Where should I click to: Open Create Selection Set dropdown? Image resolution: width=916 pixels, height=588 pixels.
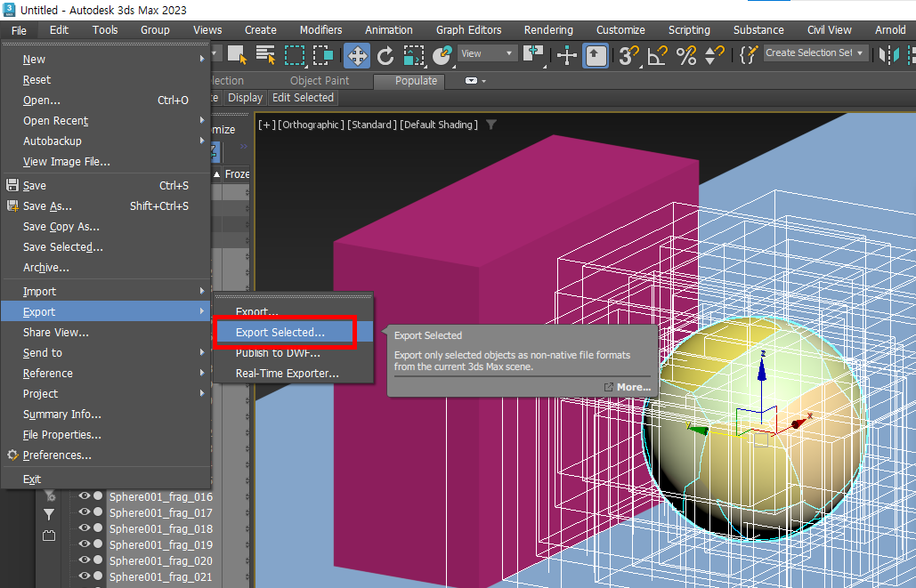point(815,53)
